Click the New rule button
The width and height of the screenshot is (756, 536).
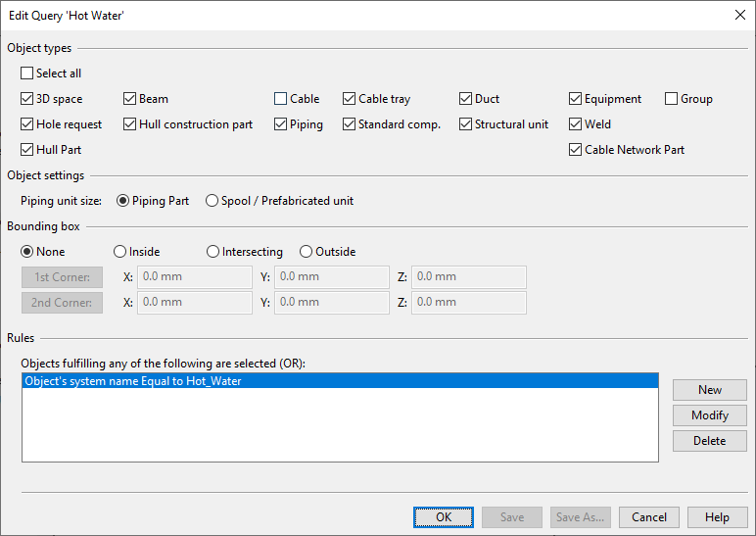[709, 390]
